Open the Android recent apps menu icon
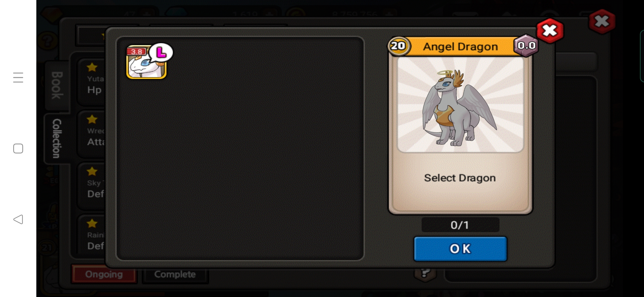The width and height of the screenshot is (644, 297). [x=18, y=77]
